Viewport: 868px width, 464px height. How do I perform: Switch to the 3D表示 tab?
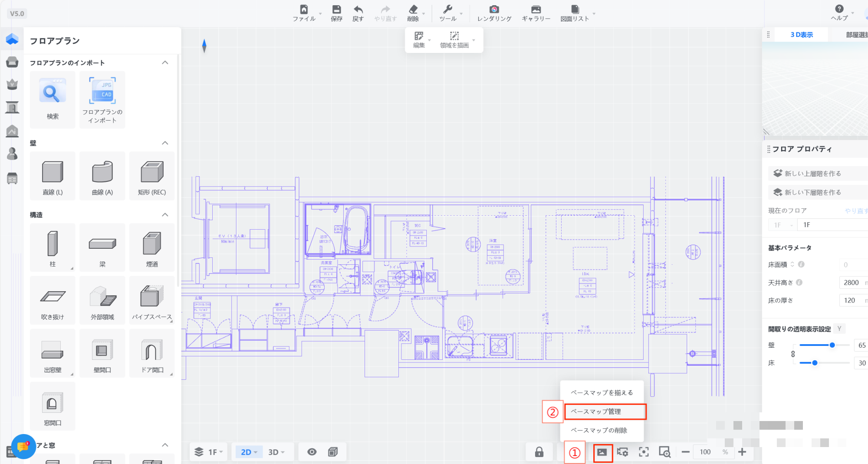click(x=801, y=35)
